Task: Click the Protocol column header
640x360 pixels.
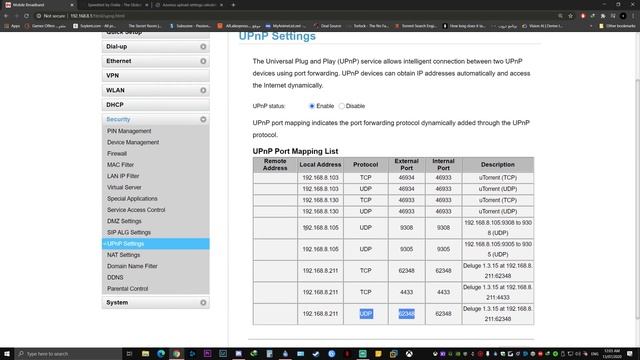Action: [x=366, y=164]
